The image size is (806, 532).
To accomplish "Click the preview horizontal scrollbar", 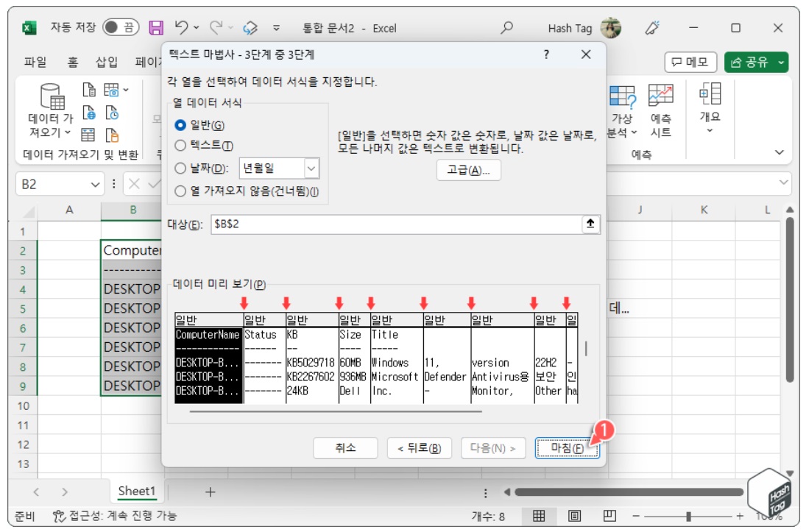I will (x=336, y=412).
